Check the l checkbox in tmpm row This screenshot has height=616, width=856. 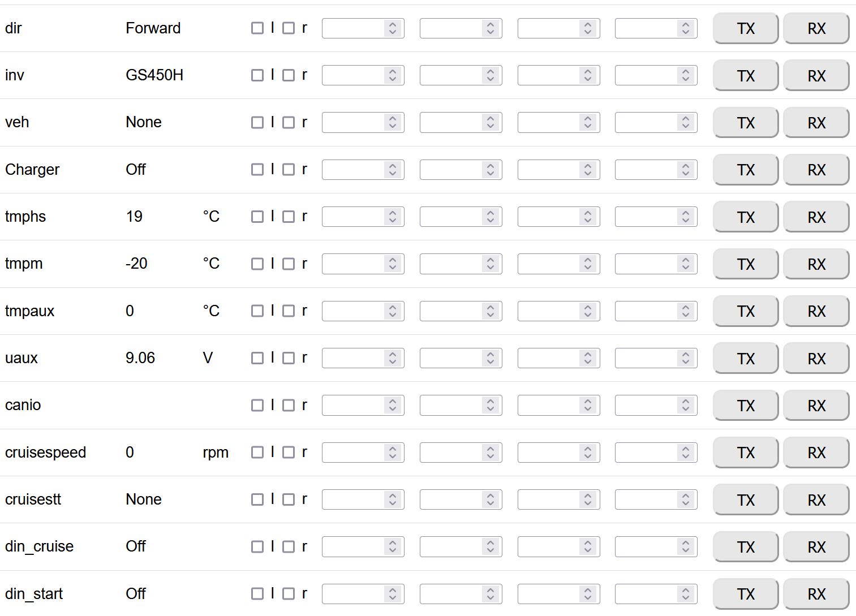point(257,264)
